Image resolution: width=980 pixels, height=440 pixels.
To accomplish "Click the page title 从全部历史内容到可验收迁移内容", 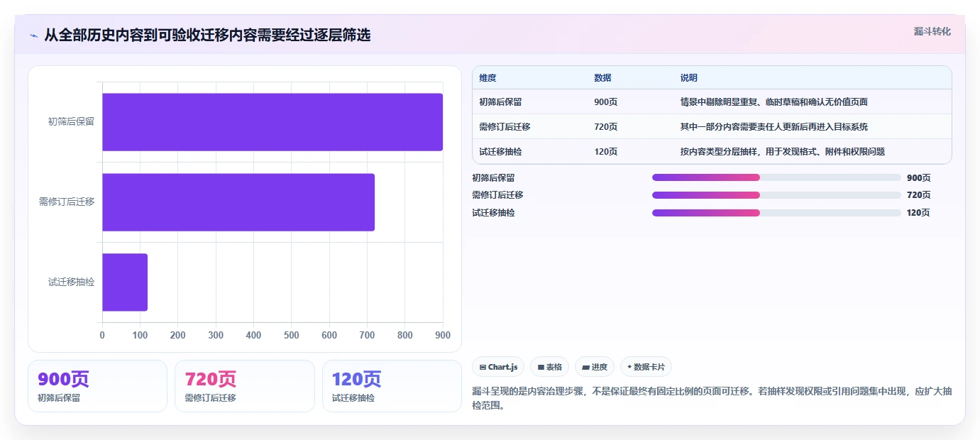I will pos(207,35).
